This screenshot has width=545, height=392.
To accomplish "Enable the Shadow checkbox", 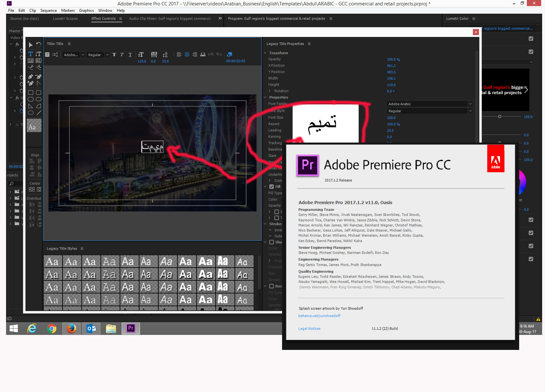I will point(272,242).
